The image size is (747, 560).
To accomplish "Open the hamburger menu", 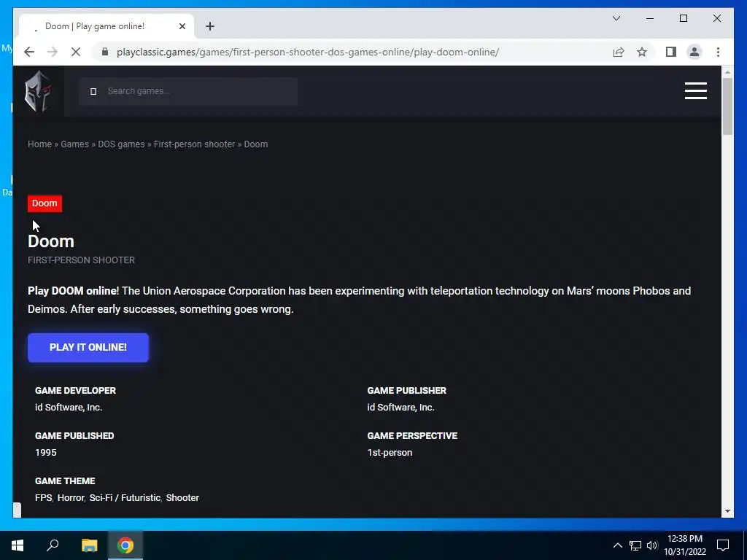I will click(695, 91).
